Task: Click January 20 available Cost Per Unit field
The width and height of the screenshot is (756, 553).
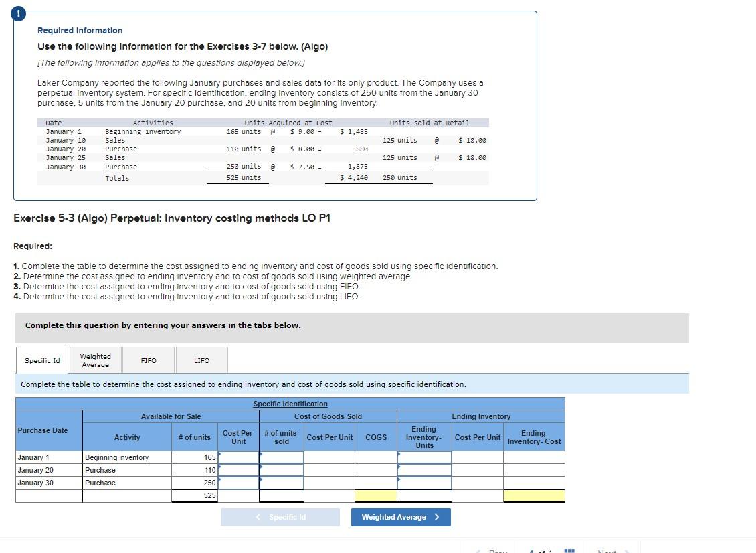Action: pyautogui.click(x=238, y=470)
